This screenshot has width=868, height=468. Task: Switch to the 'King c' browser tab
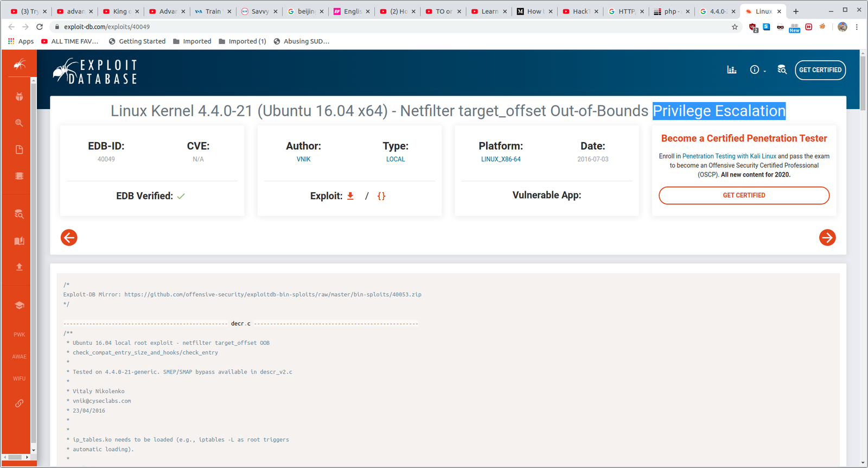coord(120,11)
